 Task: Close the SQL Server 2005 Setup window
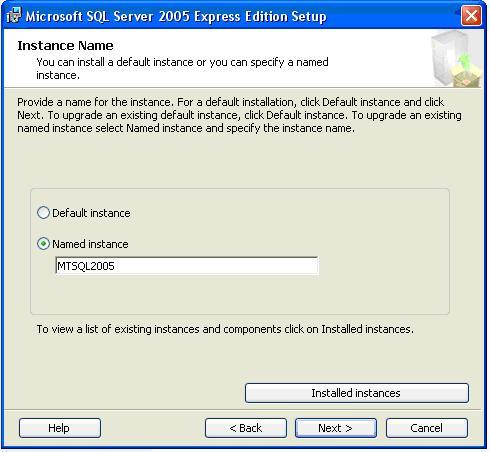(x=471, y=15)
